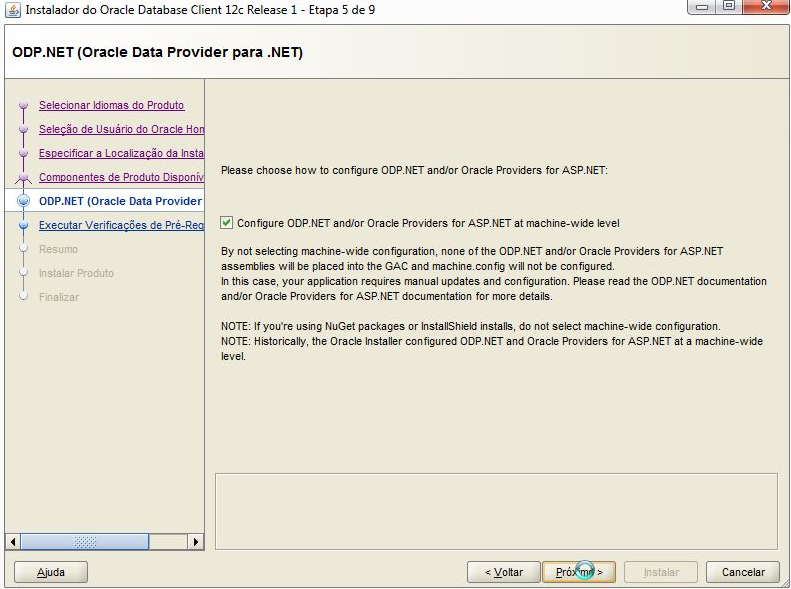
Task: Click the step bullet beside Componentes de Produto
Action: (23, 177)
